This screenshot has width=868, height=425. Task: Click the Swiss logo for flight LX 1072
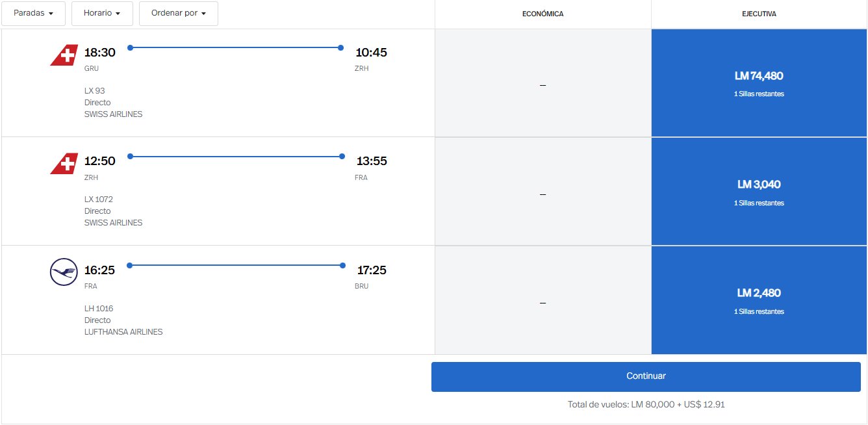(x=64, y=163)
